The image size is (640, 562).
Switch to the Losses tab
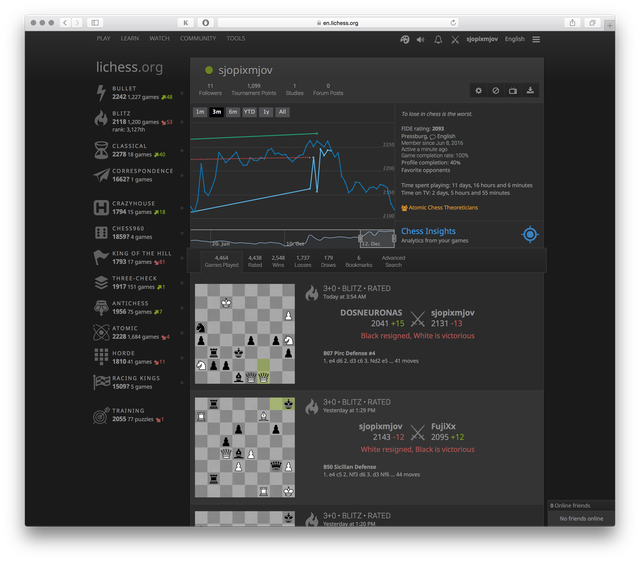303,261
